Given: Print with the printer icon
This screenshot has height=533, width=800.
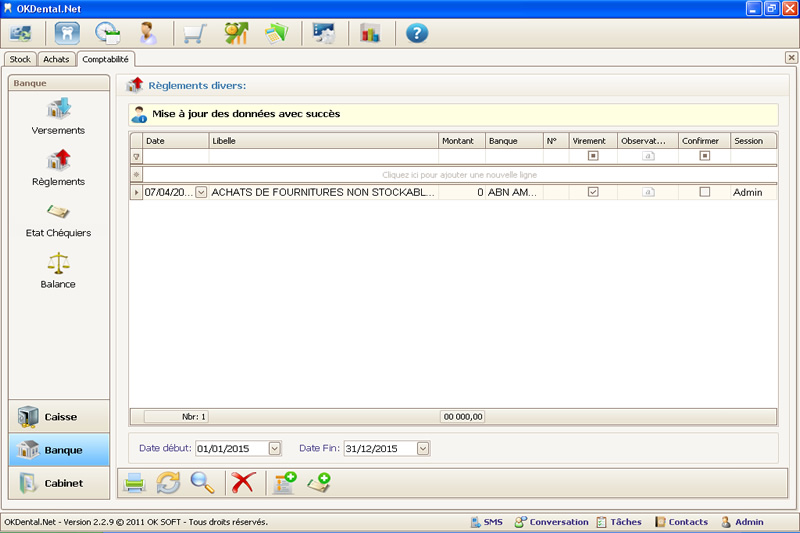Looking at the screenshot, I should [x=134, y=483].
